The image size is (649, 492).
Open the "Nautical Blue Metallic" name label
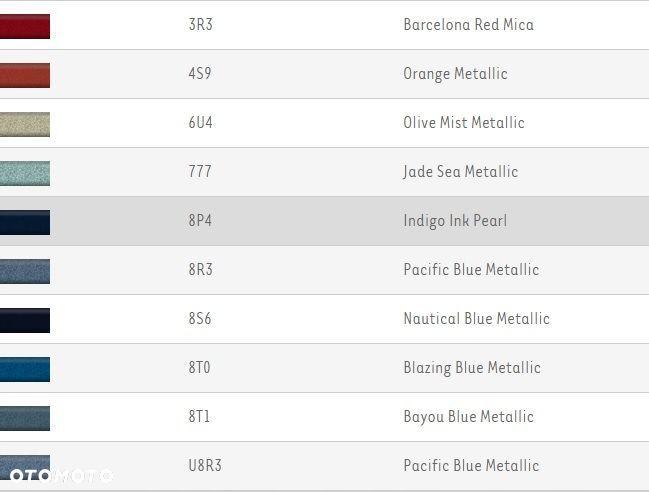(x=476, y=318)
